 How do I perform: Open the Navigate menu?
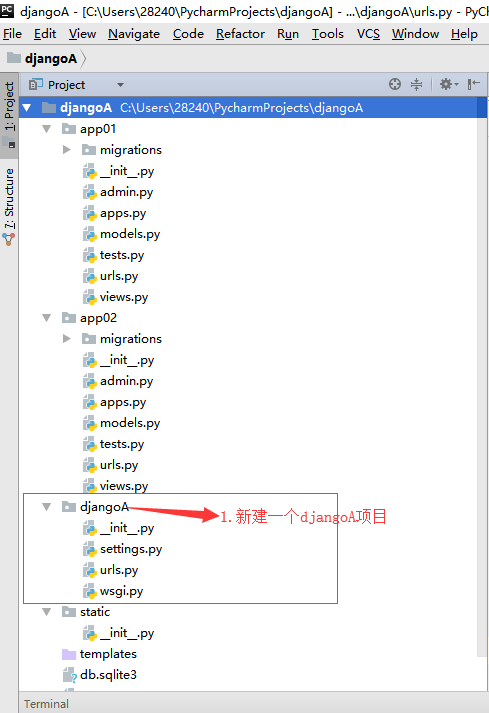point(134,34)
